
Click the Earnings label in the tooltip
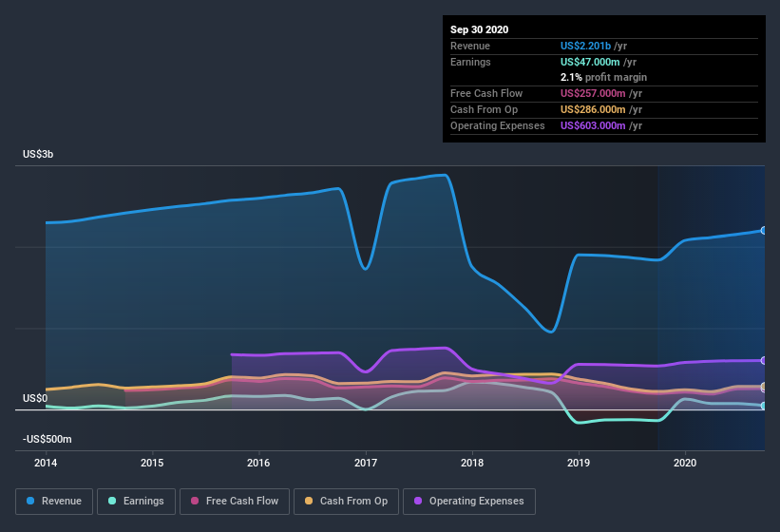[470, 62]
